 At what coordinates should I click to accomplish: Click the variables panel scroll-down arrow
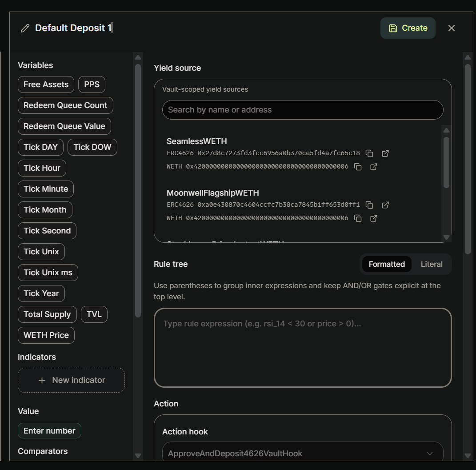point(138,455)
